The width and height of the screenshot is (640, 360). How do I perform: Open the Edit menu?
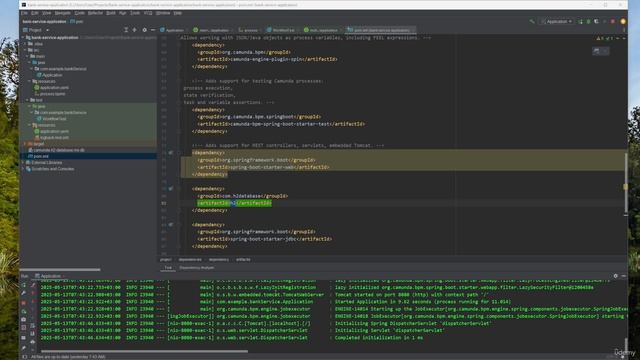pos(35,13)
